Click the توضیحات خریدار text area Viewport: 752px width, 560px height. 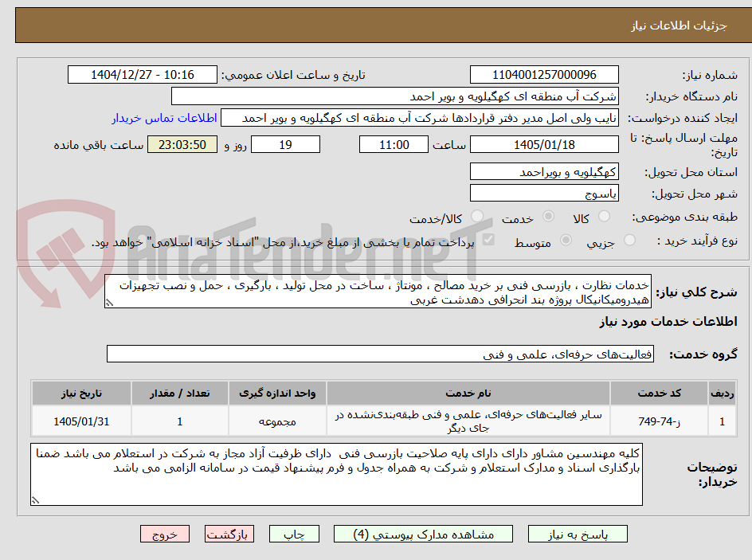pos(336,474)
